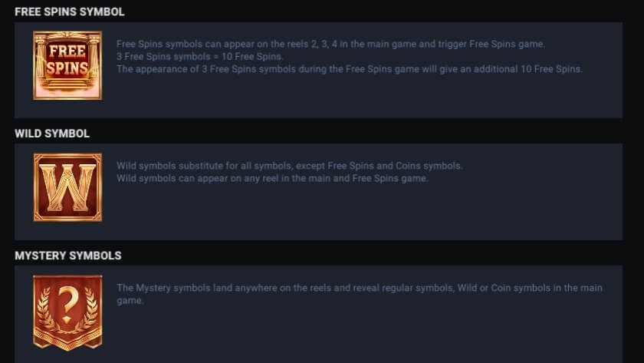Click the 'Wild symbols can appear on any reel' line
644x363 pixels.
(x=272, y=178)
